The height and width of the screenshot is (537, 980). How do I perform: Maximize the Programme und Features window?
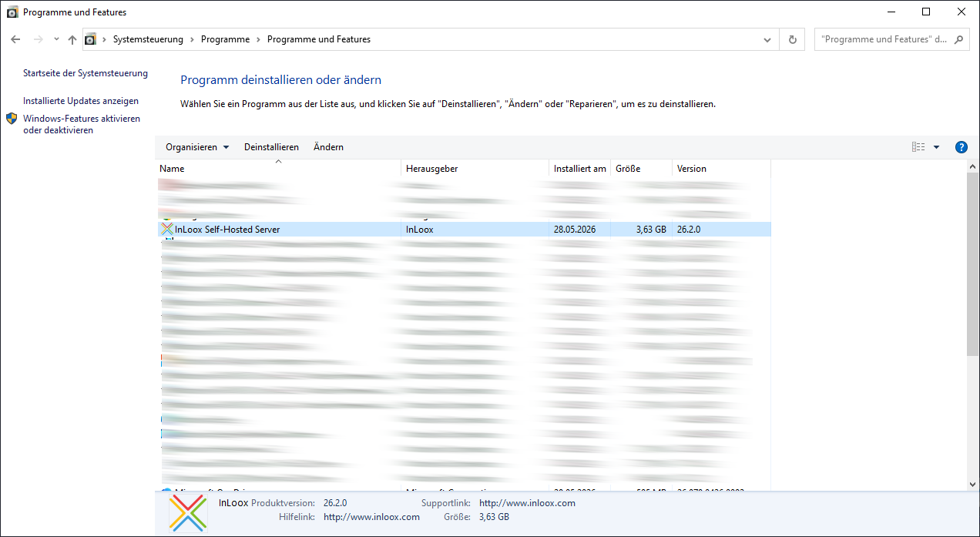click(926, 12)
